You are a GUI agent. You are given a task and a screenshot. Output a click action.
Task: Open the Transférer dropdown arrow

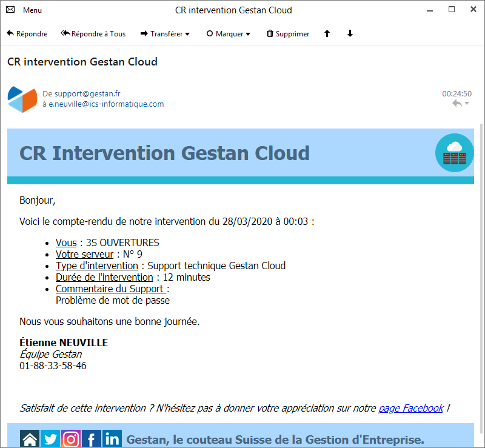pos(187,35)
